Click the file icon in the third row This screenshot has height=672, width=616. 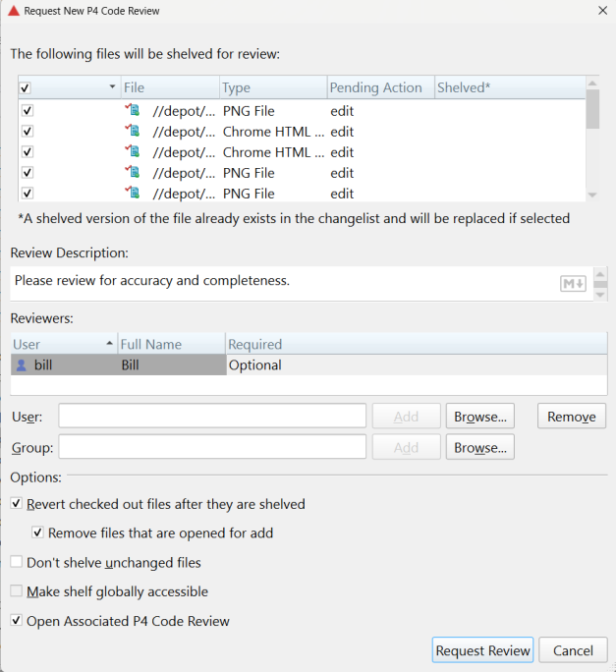click(133, 152)
